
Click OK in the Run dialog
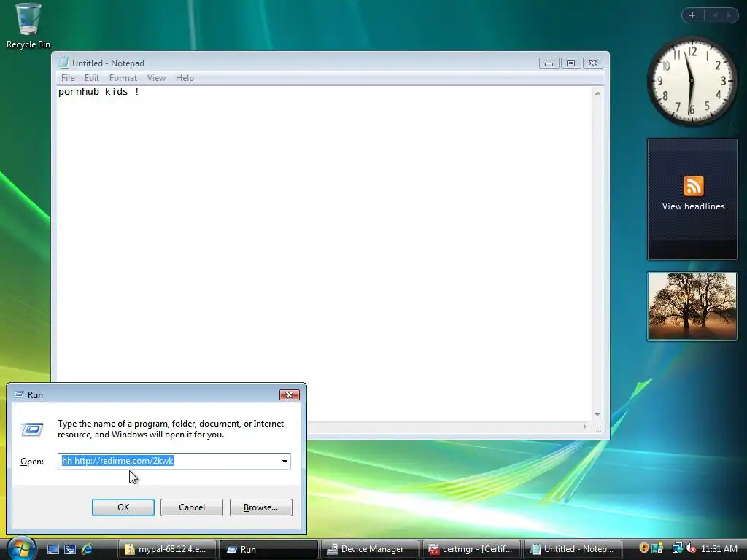tap(123, 507)
